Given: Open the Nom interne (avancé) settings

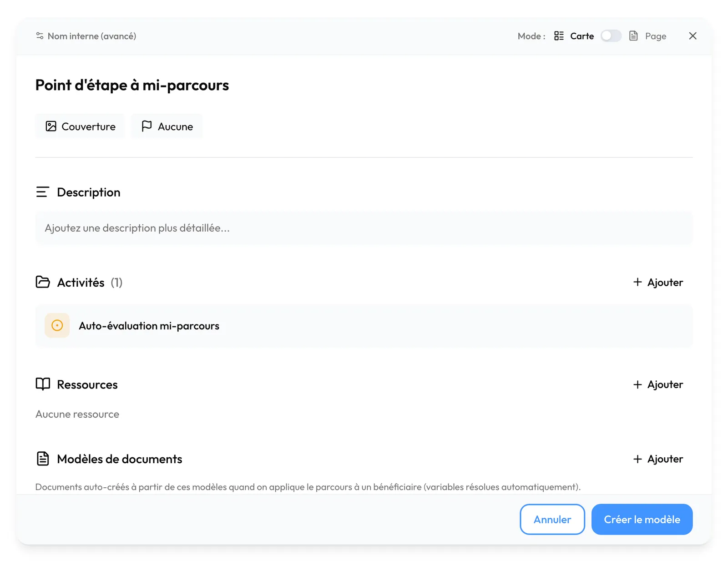Looking at the screenshot, I should tap(86, 36).
